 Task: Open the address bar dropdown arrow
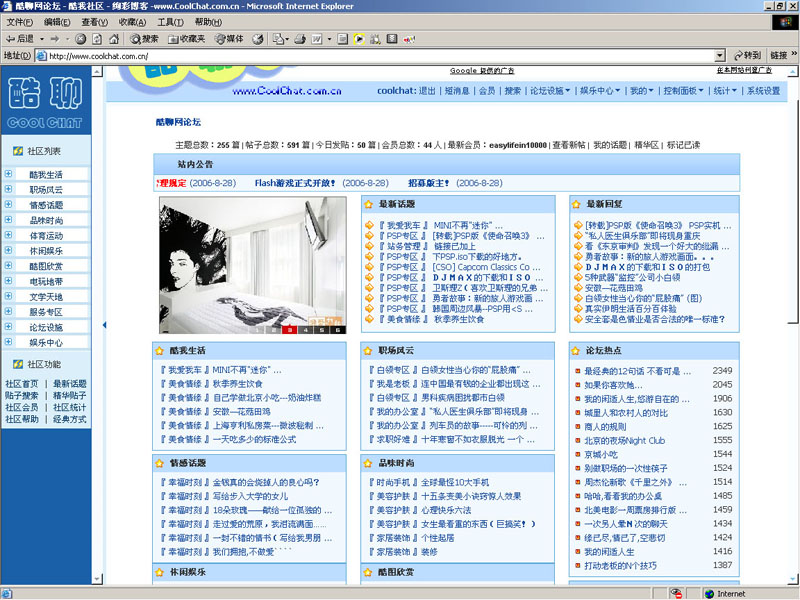720,56
